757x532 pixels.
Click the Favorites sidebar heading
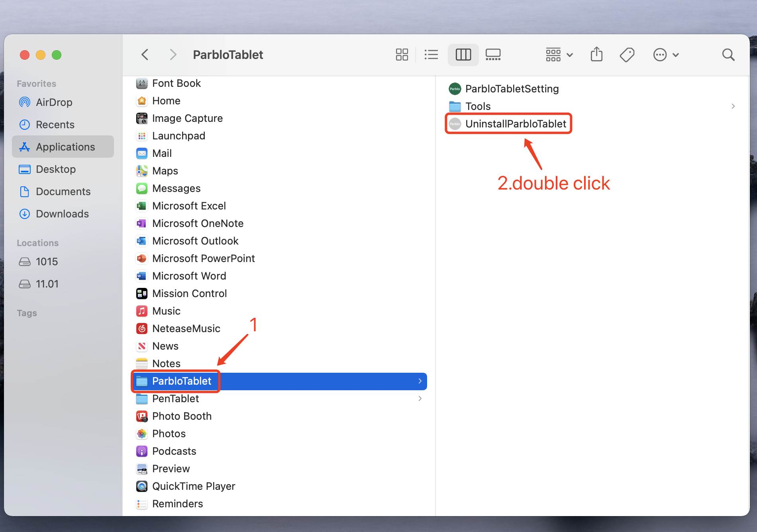[36, 84]
